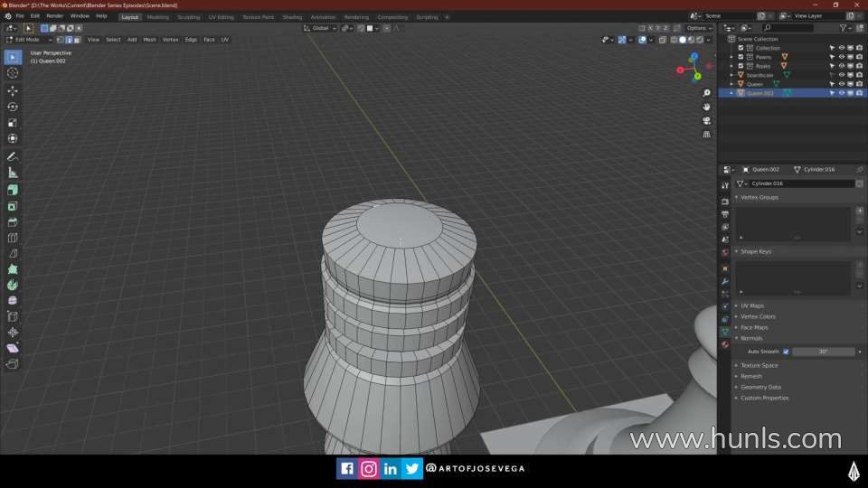Screen dimensions: 868x488
Task: Select solid viewport shading mode
Action: pyautogui.click(x=683, y=40)
